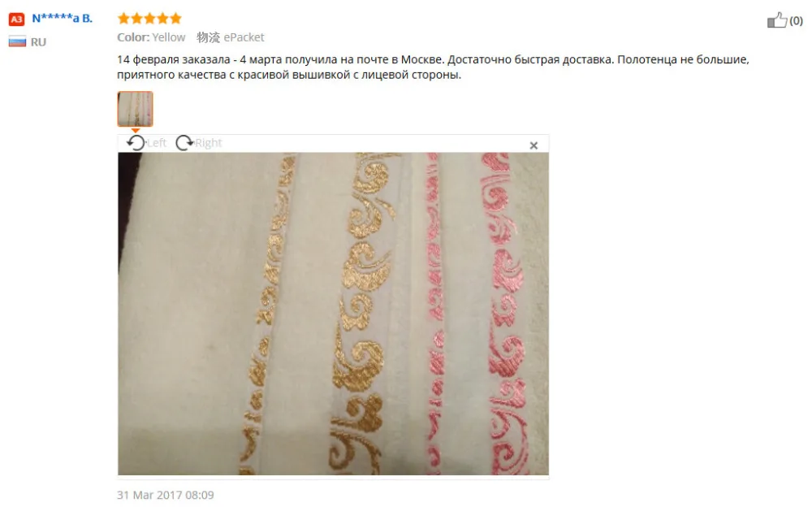The image size is (812, 507).
Task: Click the RU country label
Action: coord(38,42)
